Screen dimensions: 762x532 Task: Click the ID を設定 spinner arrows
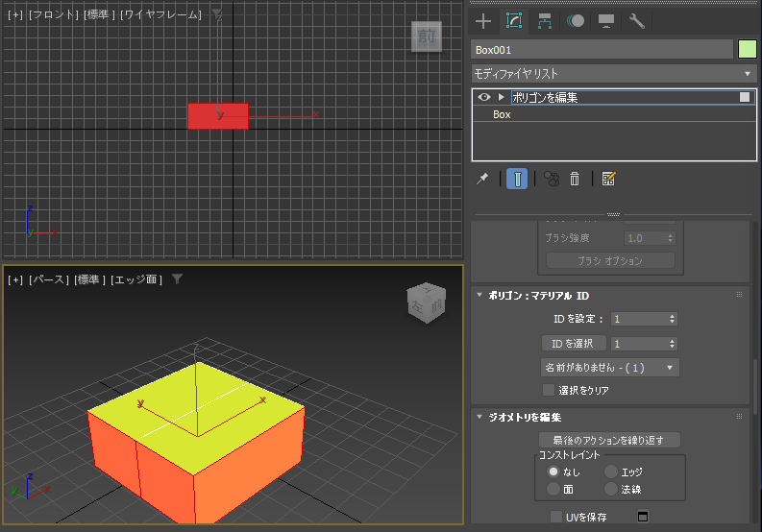point(672,319)
